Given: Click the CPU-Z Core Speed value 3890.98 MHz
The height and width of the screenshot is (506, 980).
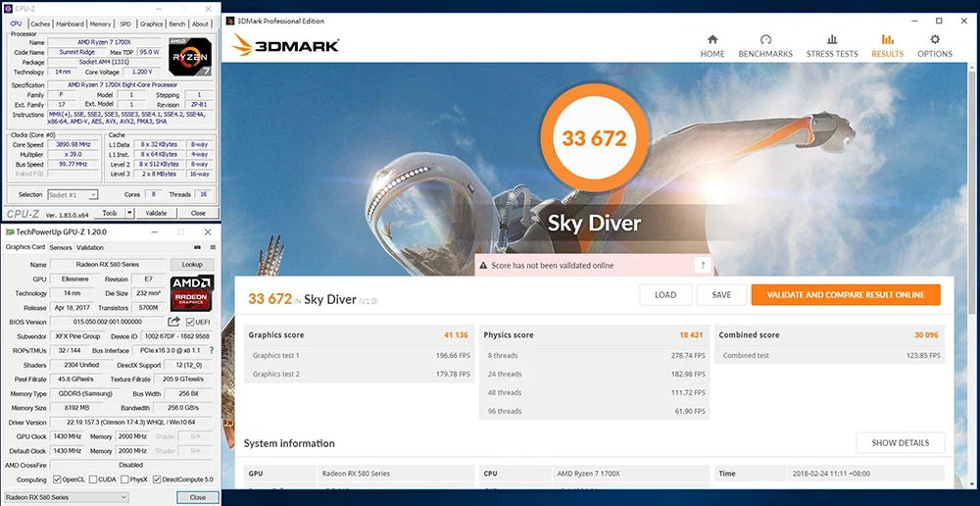Looking at the screenshot, I should 73,144.
